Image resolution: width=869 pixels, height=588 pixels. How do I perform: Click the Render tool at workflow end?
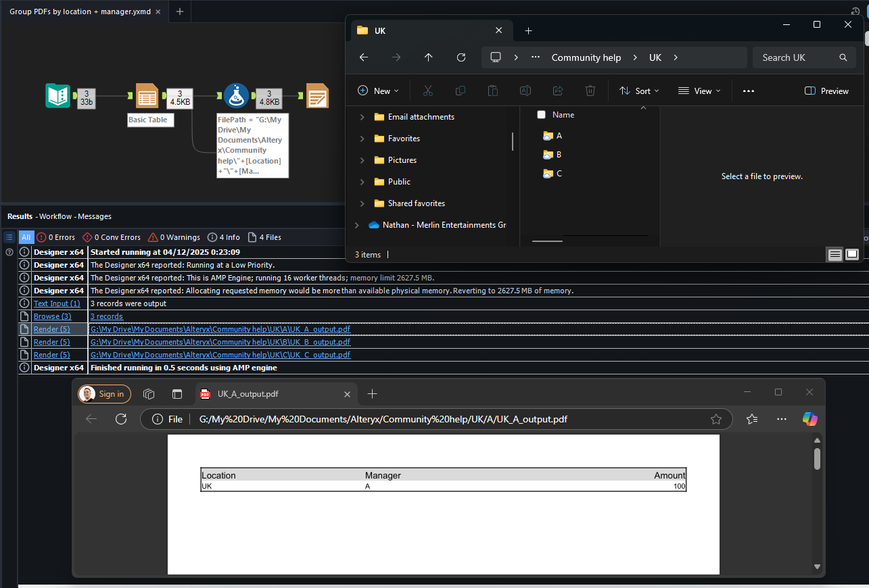317,95
